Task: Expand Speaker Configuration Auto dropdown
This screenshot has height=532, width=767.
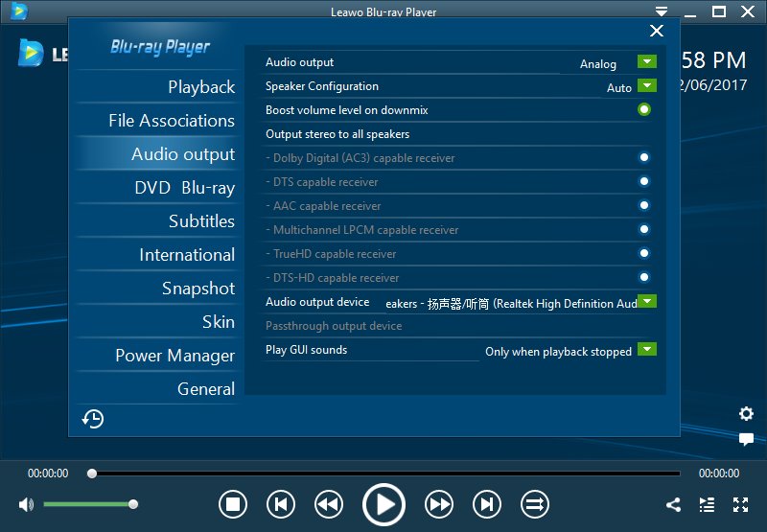Action: (646, 85)
